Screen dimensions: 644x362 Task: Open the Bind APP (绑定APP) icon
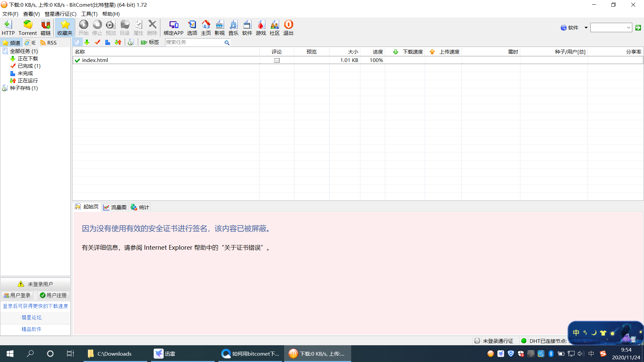point(173,27)
